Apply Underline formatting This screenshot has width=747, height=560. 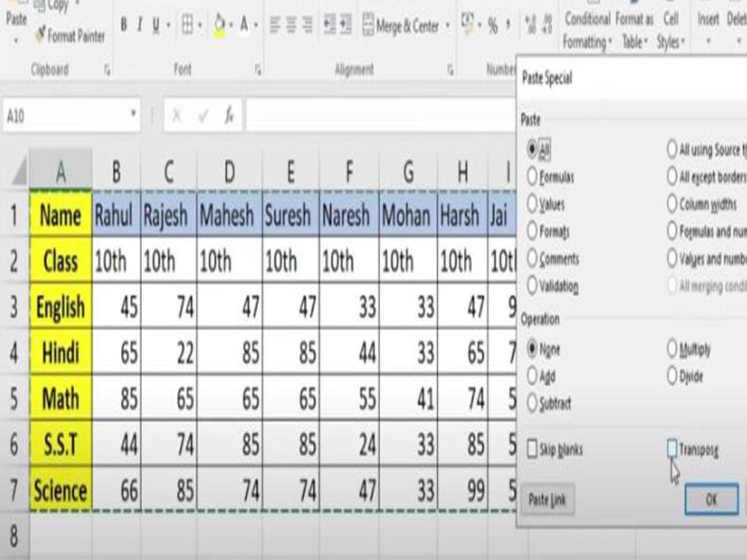point(155,25)
